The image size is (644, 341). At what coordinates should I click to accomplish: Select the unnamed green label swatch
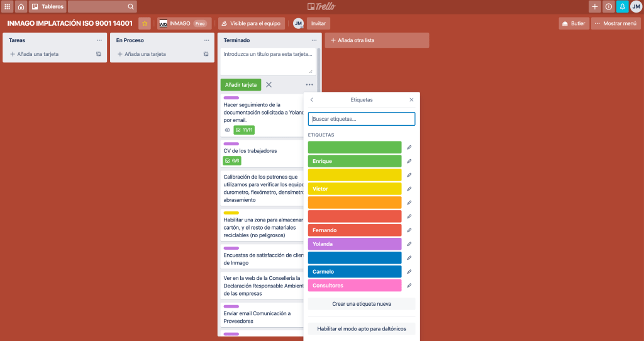355,147
